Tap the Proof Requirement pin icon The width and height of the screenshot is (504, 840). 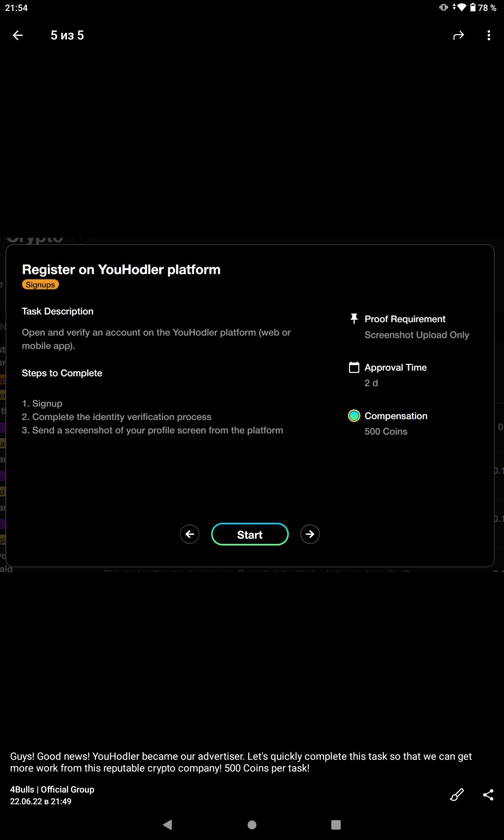click(354, 319)
